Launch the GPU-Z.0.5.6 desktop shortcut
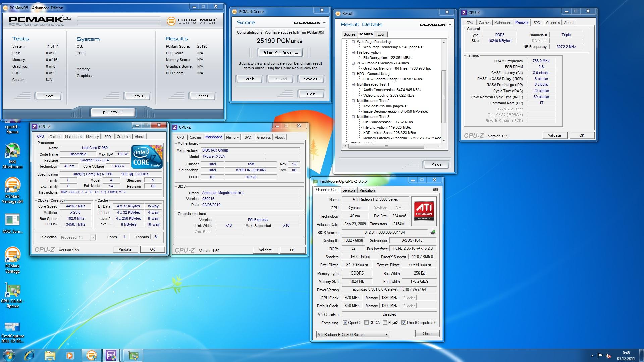644x362 pixels. 12,295
